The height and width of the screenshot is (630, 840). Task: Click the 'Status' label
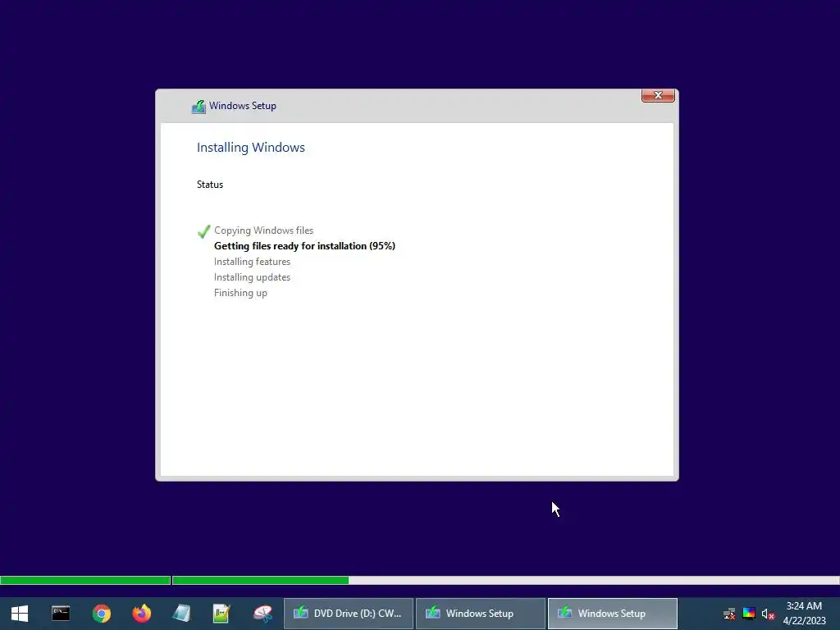click(209, 185)
